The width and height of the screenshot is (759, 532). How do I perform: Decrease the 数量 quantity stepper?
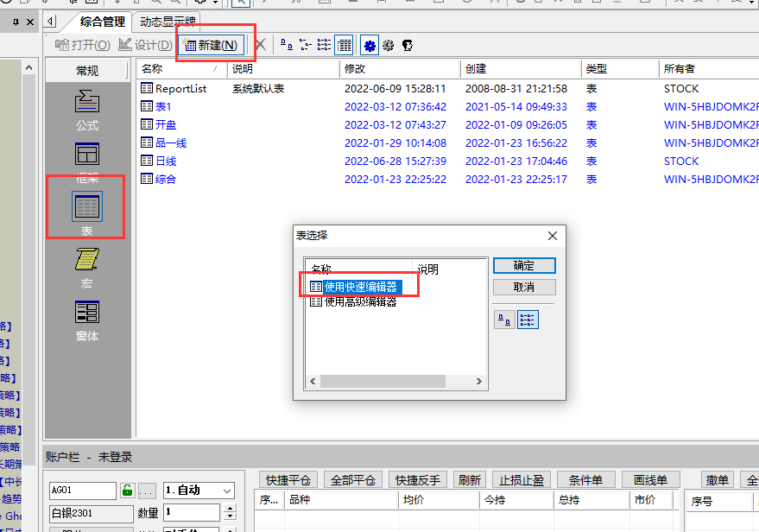pos(231,516)
